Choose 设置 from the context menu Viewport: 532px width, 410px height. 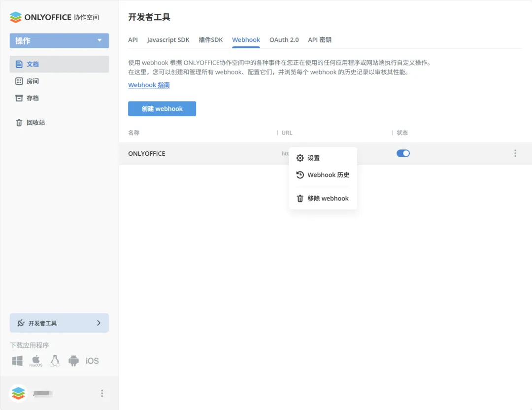(x=323, y=158)
